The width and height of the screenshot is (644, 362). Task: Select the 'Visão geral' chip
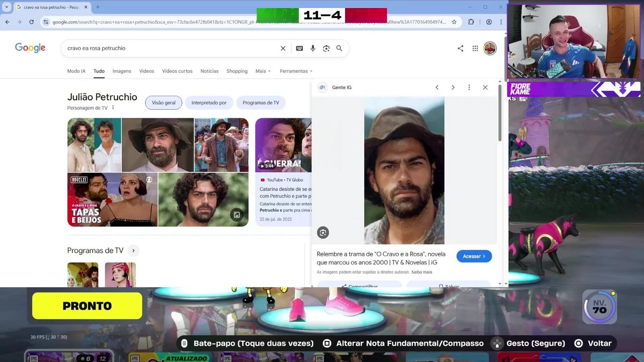click(164, 103)
